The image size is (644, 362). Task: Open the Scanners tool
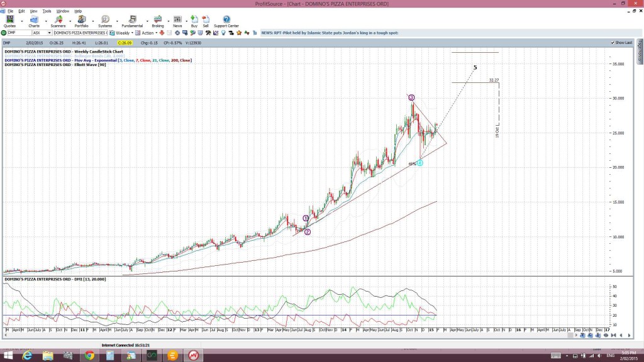click(58, 21)
